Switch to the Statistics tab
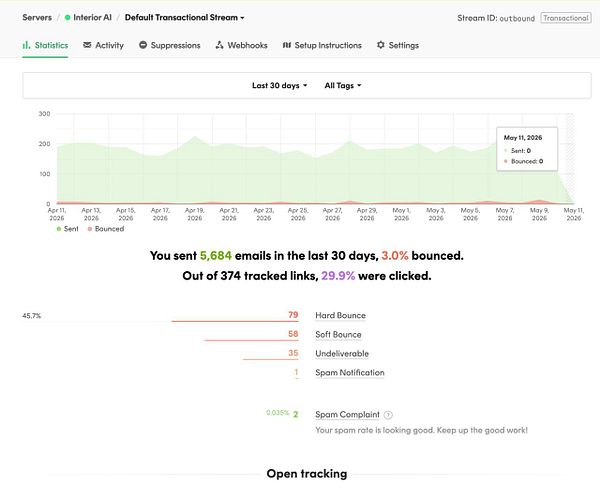Image resolution: width=600 pixels, height=498 pixels. click(45, 45)
